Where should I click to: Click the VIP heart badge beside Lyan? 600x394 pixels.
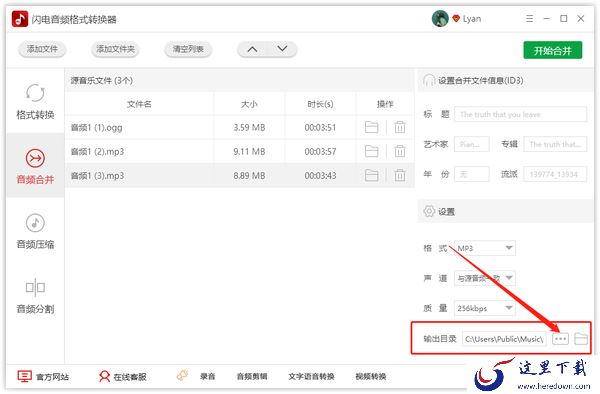[x=456, y=18]
